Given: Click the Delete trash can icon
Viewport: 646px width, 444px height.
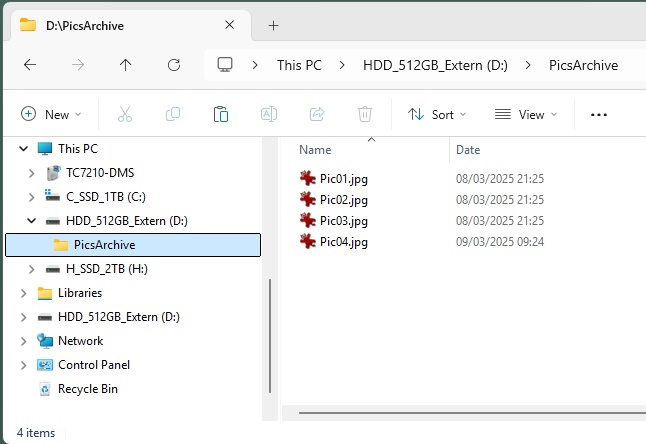Looking at the screenshot, I should coord(365,114).
